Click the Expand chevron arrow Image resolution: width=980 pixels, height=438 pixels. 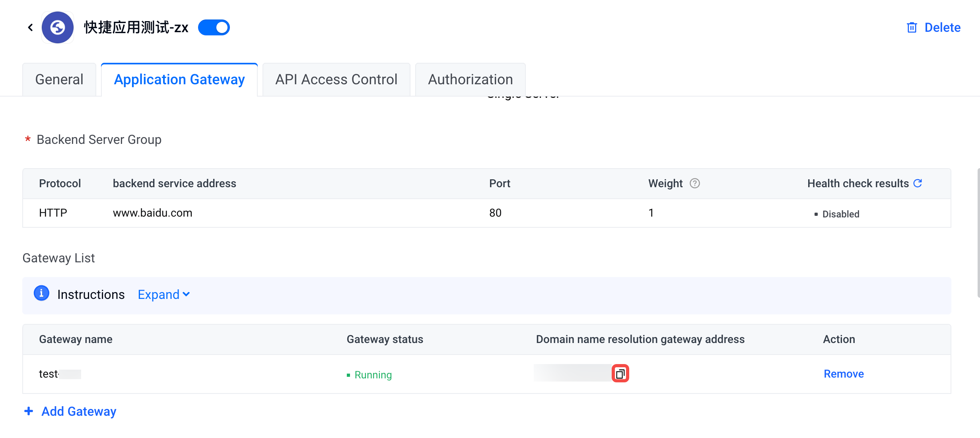click(186, 295)
